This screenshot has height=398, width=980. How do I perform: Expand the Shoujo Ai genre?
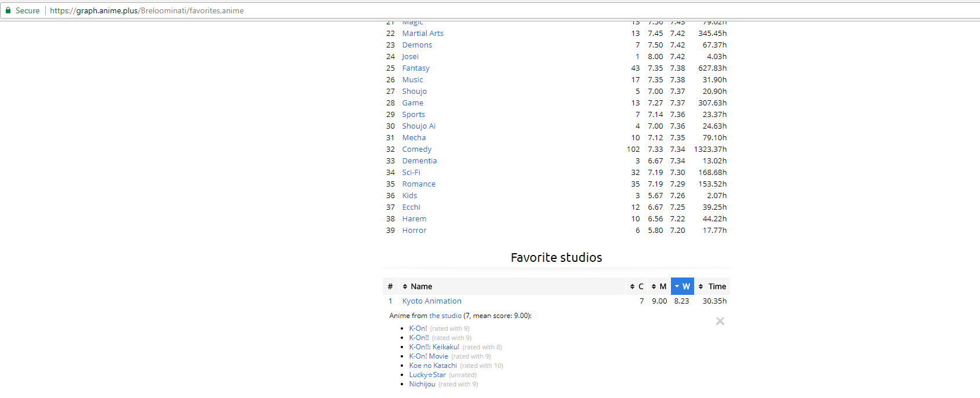tap(419, 126)
